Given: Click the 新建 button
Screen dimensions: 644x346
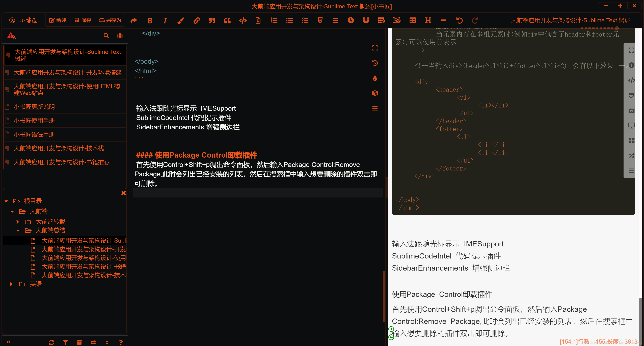Looking at the screenshot, I should [x=58, y=20].
